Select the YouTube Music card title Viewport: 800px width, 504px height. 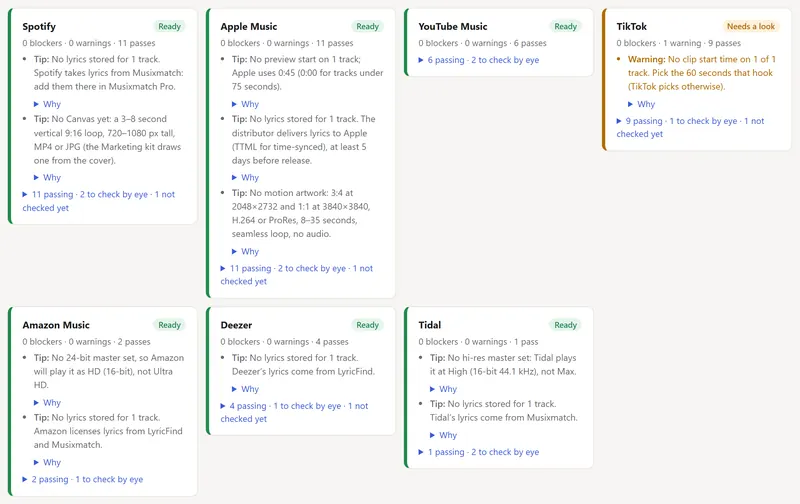pyautogui.click(x=453, y=27)
